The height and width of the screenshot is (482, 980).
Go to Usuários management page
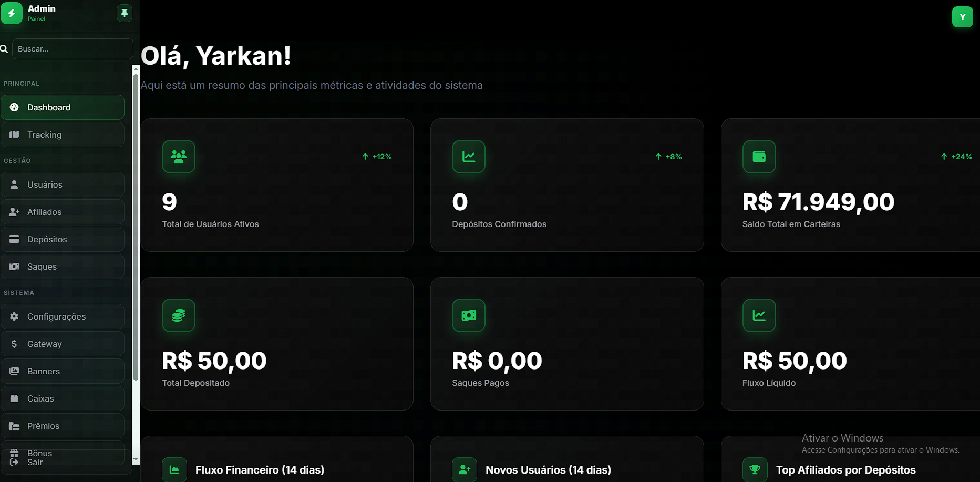click(63, 184)
